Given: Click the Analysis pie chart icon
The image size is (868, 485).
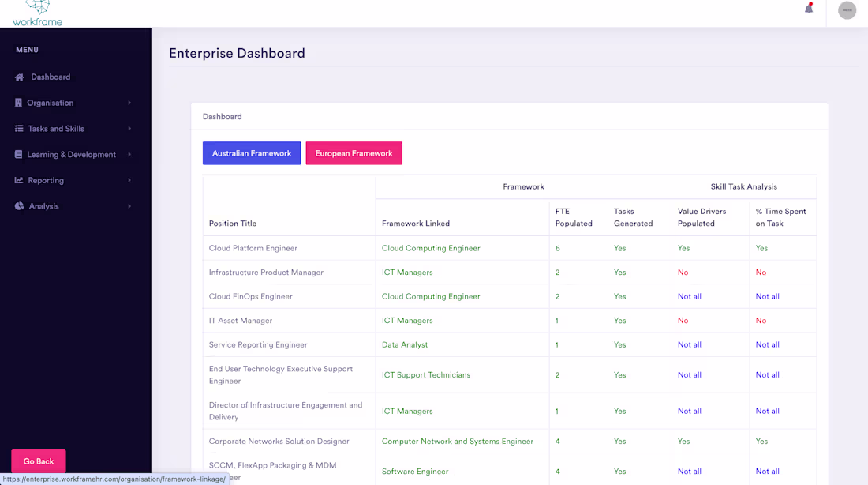Looking at the screenshot, I should [17, 206].
